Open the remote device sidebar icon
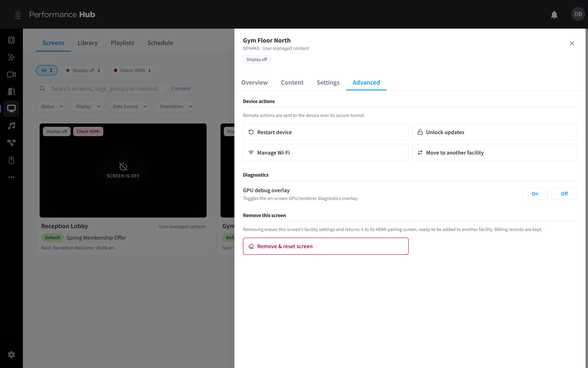This screenshot has width=588, height=368. click(11, 160)
